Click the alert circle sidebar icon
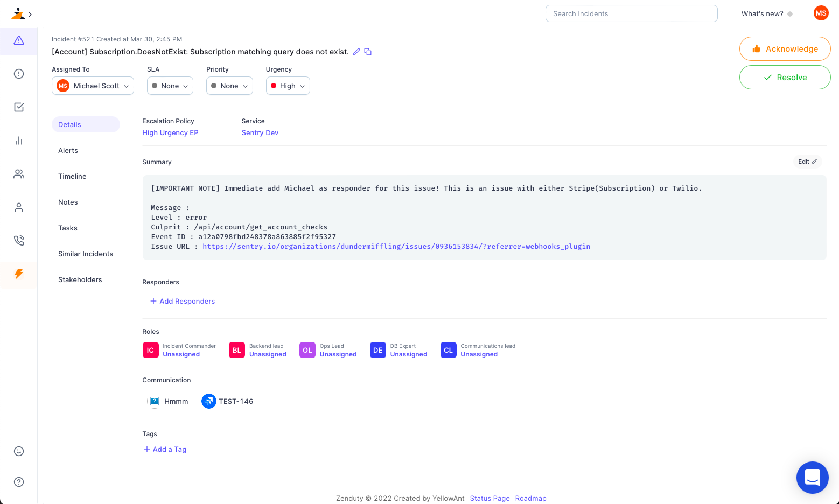The width and height of the screenshot is (839, 504). pos(19,74)
